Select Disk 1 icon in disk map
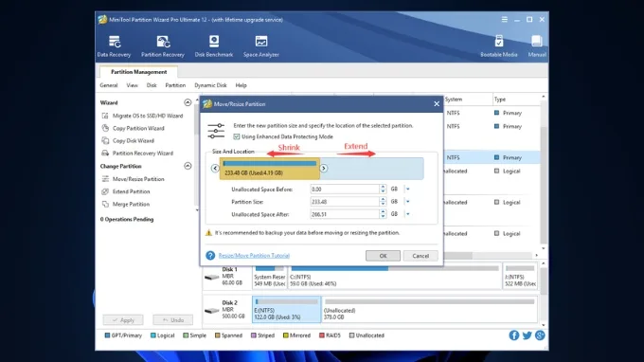644x362 pixels. [212, 278]
